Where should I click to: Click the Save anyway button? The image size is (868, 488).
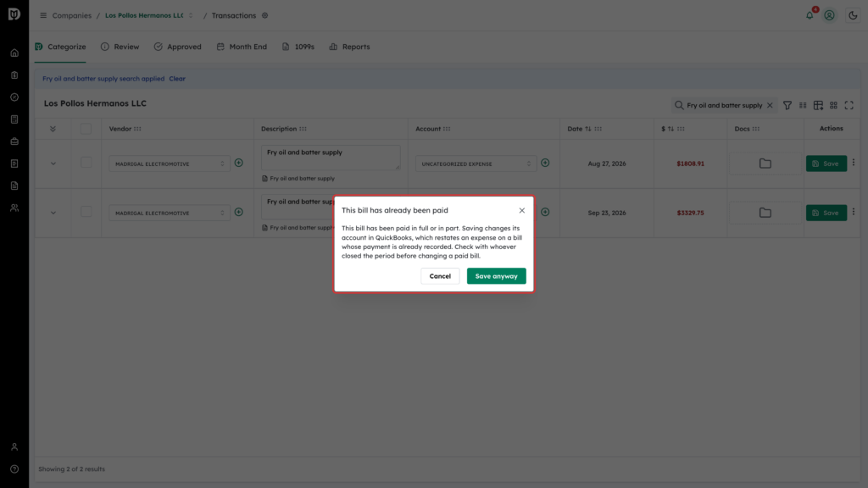pos(496,276)
